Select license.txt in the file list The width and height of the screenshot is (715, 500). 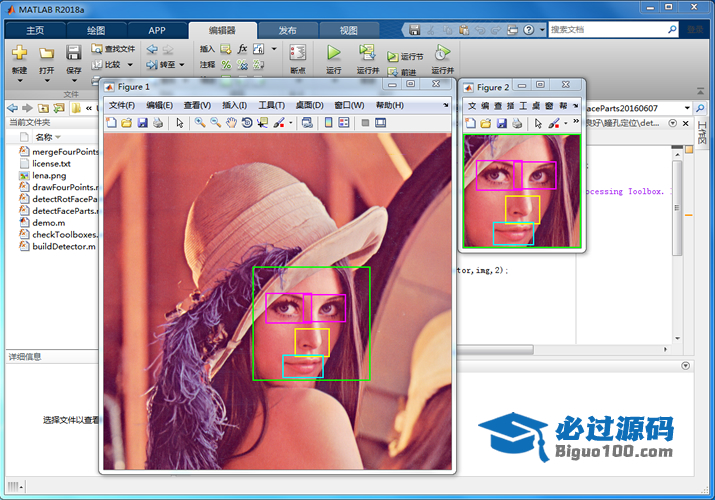click(52, 164)
